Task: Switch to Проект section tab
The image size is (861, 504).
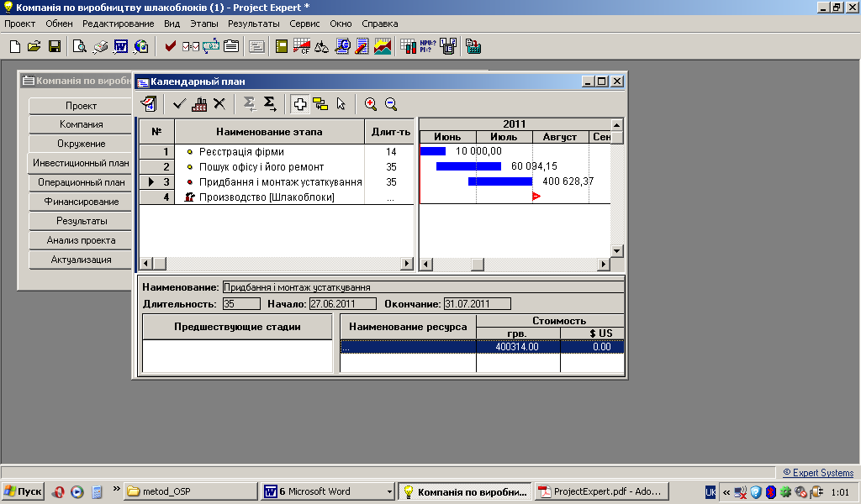Action: coord(81,105)
